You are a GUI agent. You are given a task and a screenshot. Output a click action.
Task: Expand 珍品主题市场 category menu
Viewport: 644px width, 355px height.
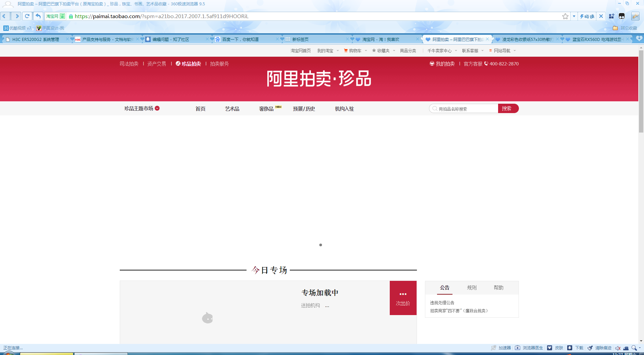tap(142, 108)
